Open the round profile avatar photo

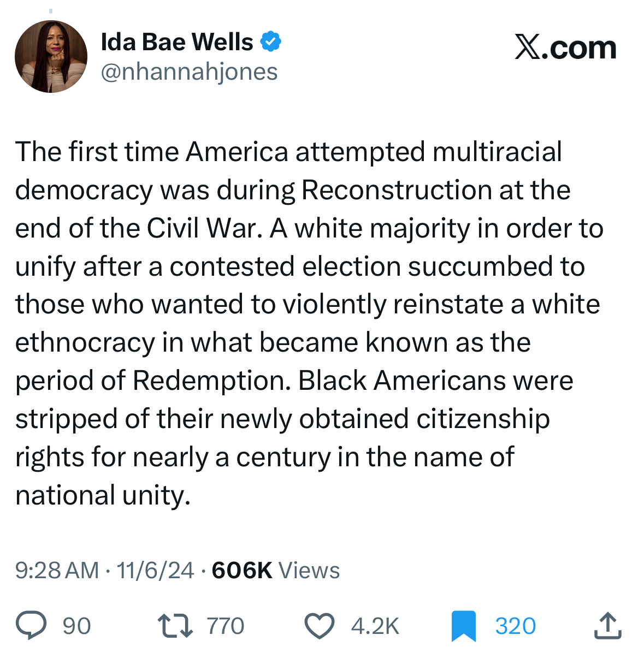click(51, 57)
